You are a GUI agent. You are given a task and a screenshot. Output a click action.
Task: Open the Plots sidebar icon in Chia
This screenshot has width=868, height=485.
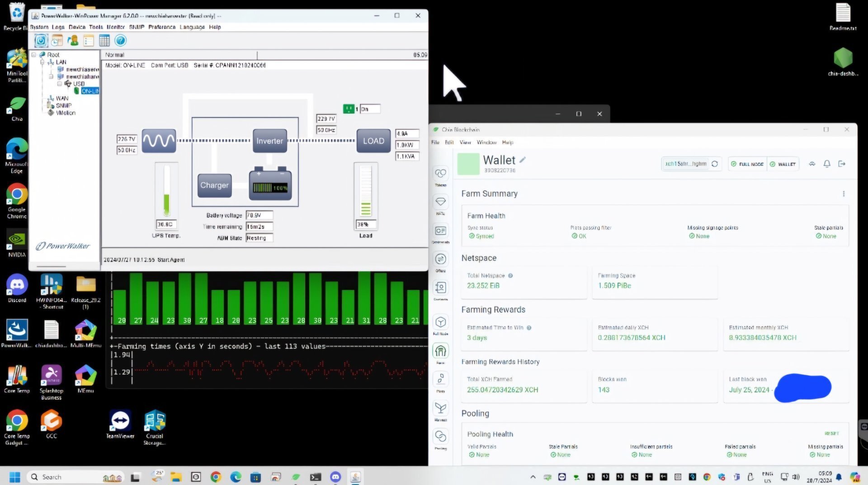coord(440,379)
